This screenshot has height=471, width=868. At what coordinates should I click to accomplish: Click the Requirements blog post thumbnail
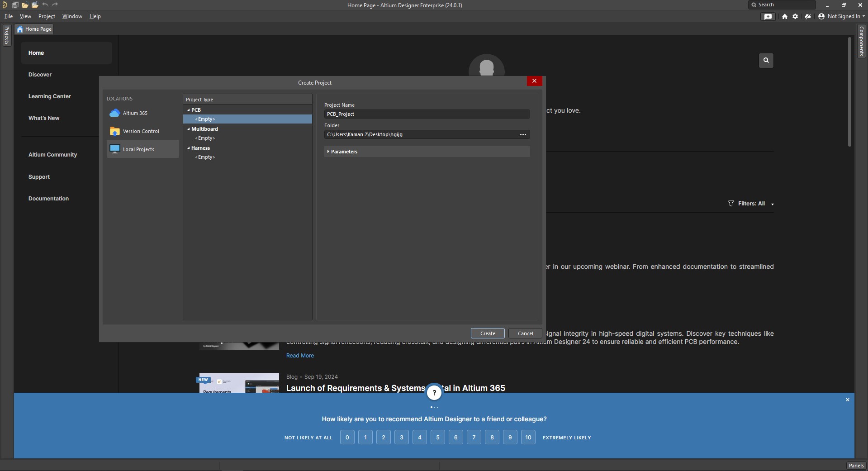pos(239,383)
